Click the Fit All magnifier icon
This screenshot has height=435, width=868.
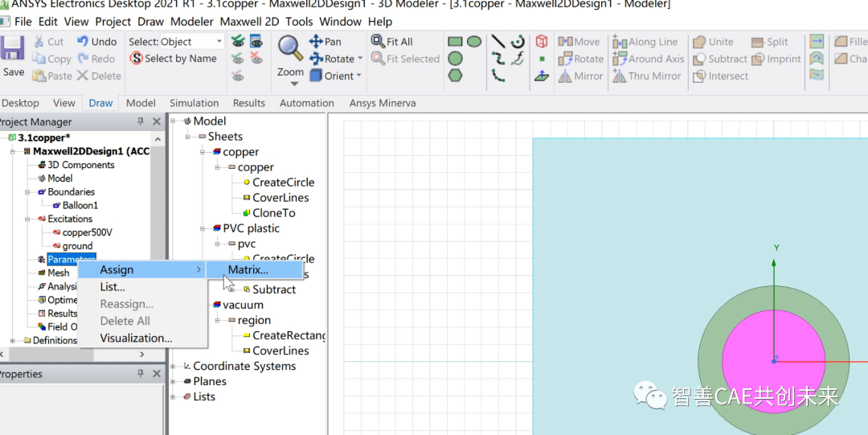tap(378, 42)
